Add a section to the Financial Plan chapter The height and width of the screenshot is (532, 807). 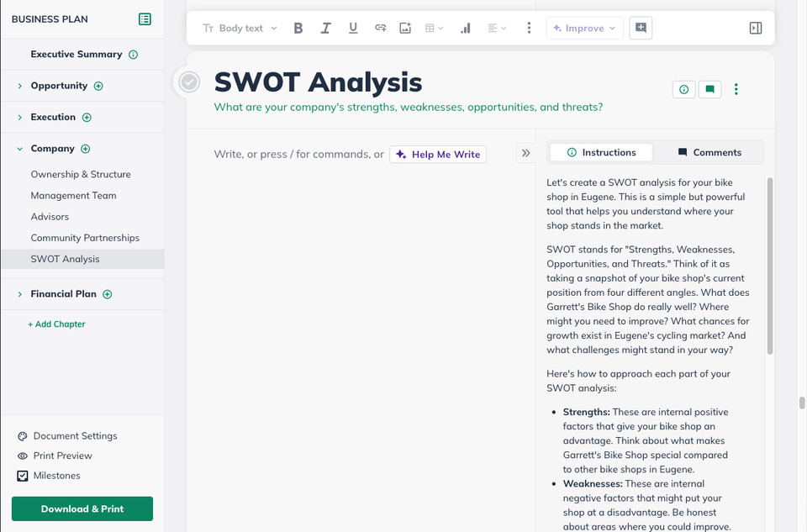(107, 294)
